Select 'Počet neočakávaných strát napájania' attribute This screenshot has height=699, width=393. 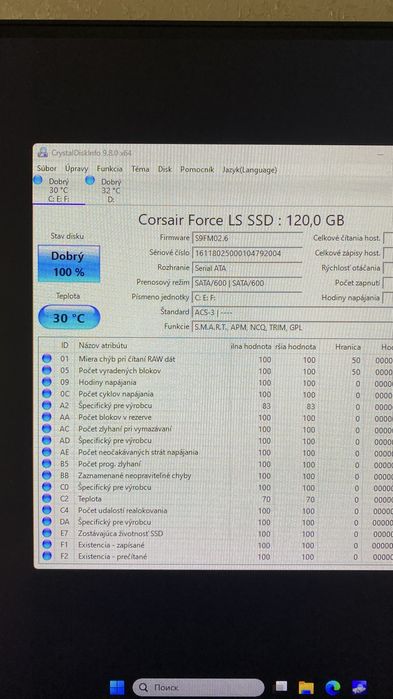(138, 452)
